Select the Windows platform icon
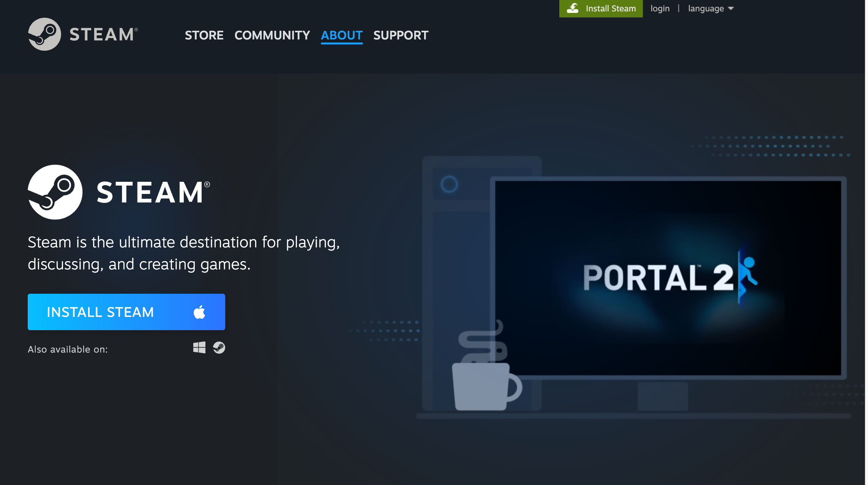 pos(199,348)
